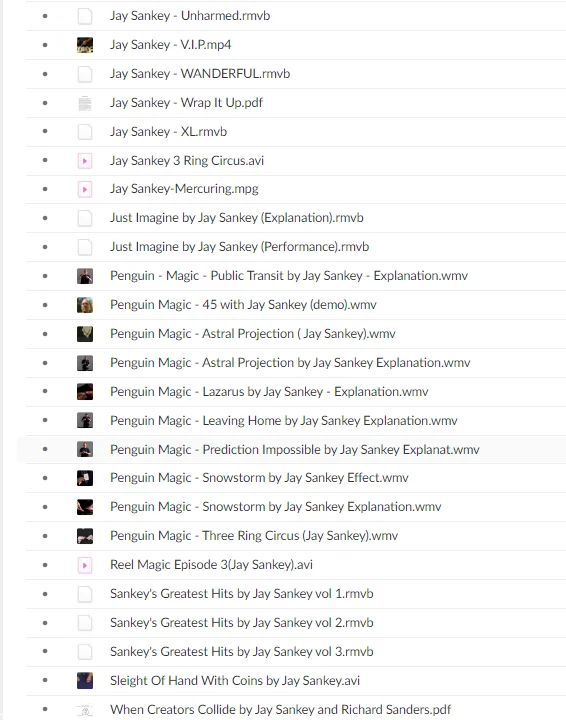Click the video thumbnail beside V.I.P.mp4
Screen dimensions: 566x720
(x=85, y=45)
